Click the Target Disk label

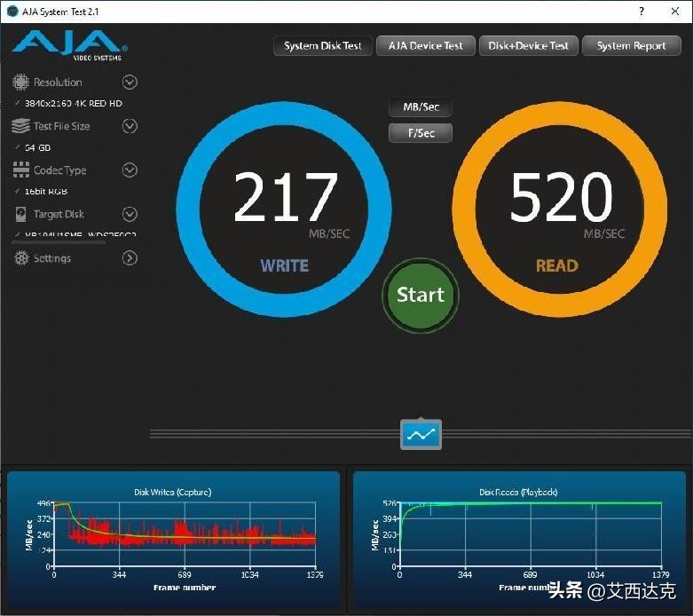coord(59,214)
